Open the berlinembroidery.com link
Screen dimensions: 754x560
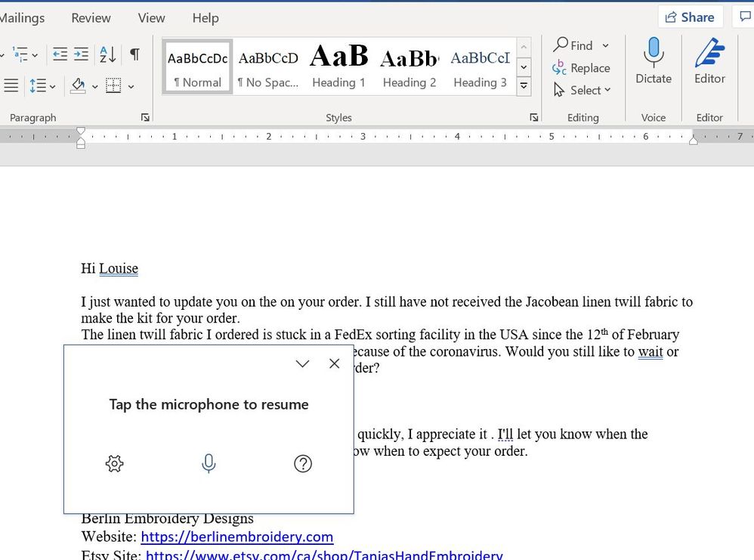[237, 537]
